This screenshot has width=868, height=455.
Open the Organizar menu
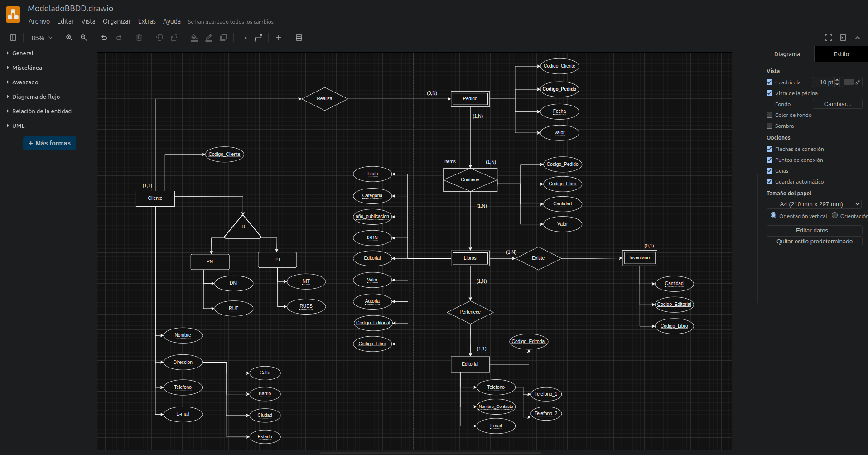pos(116,21)
